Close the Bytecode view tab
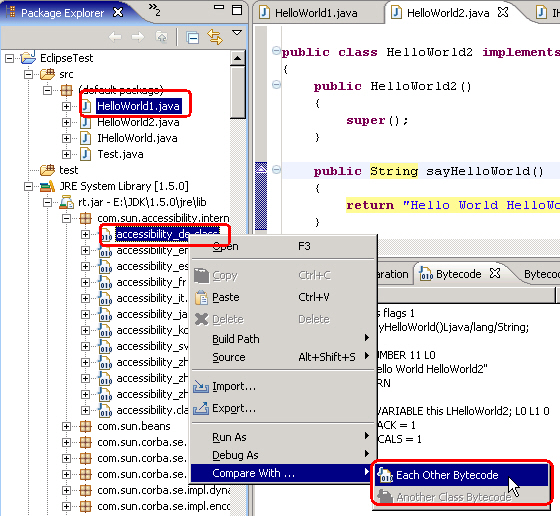 click(x=495, y=274)
